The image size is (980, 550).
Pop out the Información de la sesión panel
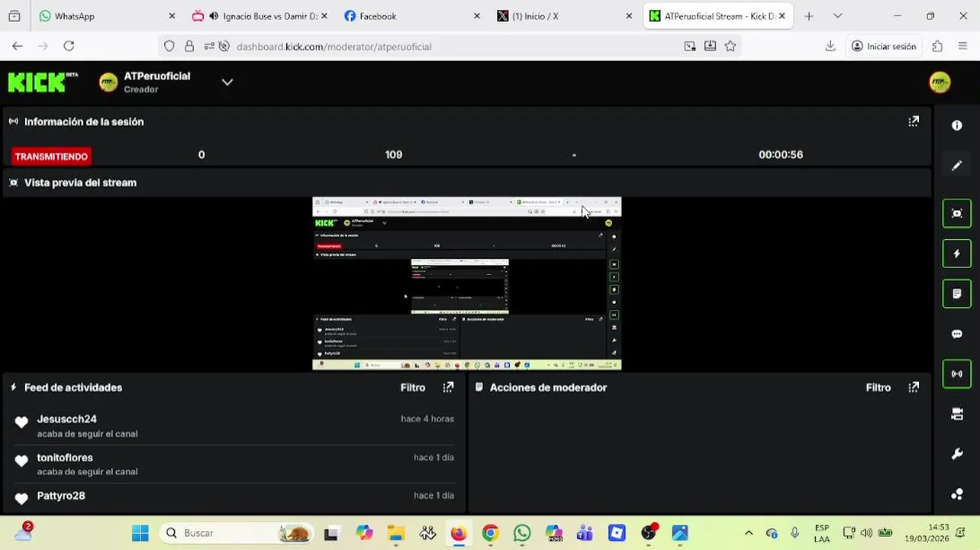(x=914, y=121)
